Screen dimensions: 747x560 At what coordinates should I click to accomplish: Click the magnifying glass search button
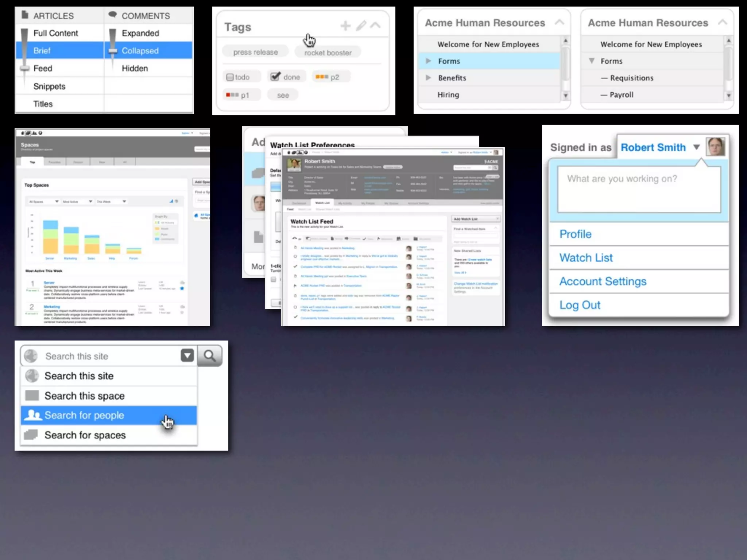[210, 355]
